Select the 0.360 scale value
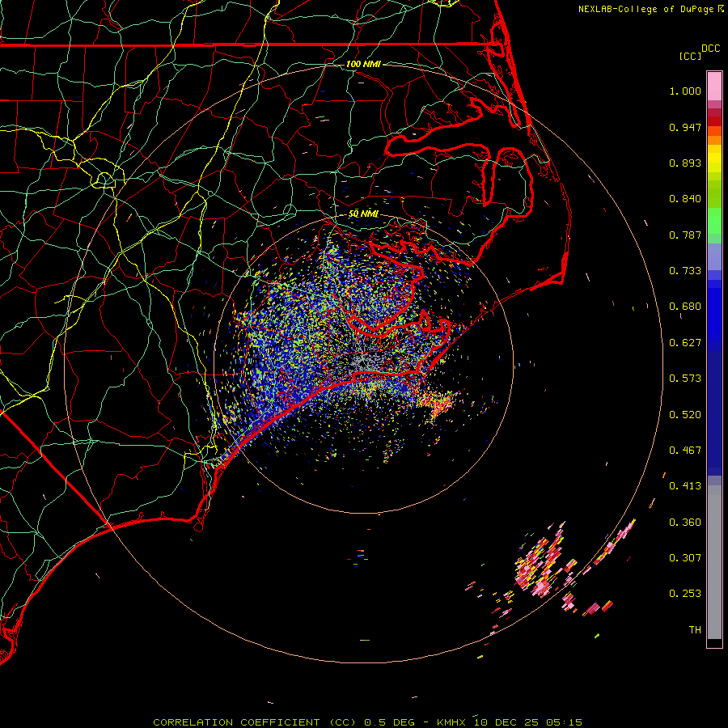The height and width of the screenshot is (728, 728). 685,523
